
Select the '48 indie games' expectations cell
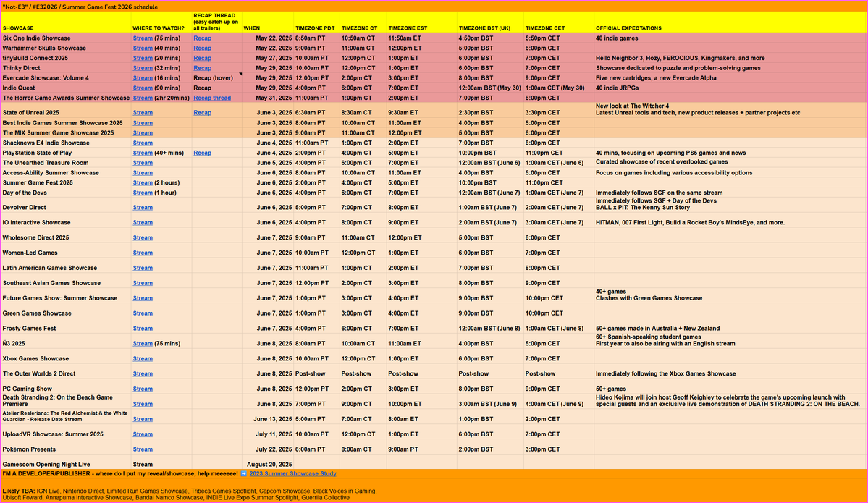pos(730,38)
